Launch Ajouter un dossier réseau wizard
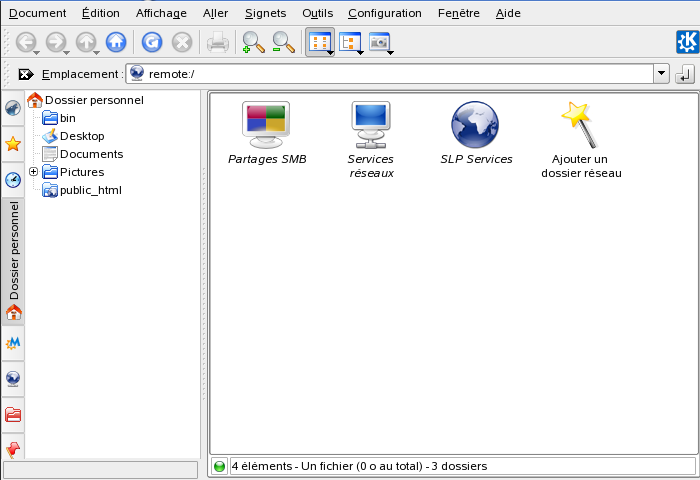The image size is (700, 480). coord(580,122)
